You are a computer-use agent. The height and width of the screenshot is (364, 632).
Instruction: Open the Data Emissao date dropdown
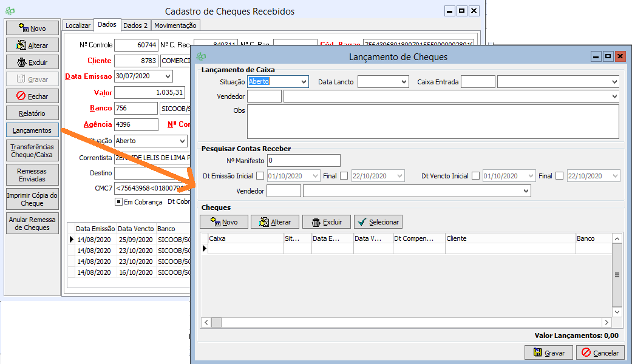click(x=168, y=76)
